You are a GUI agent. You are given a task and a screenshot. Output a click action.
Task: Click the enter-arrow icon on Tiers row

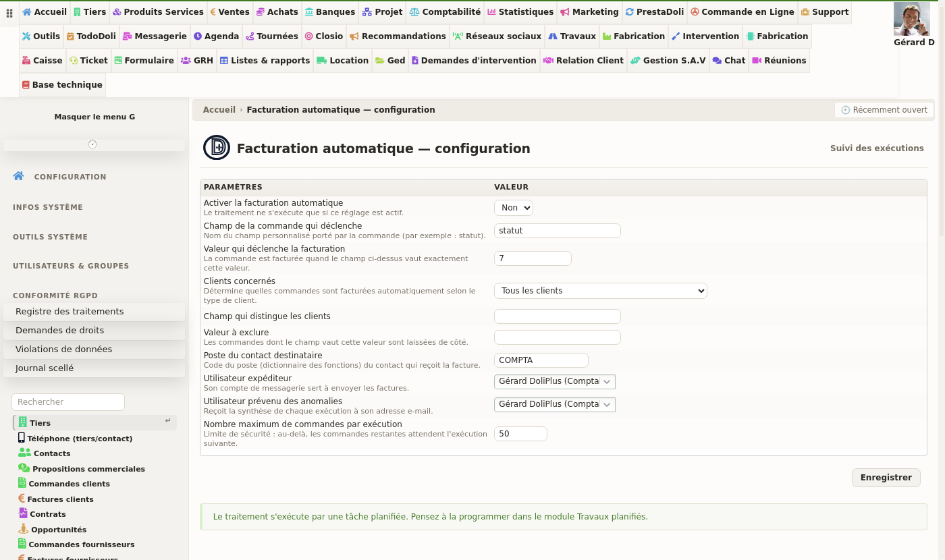point(167,421)
